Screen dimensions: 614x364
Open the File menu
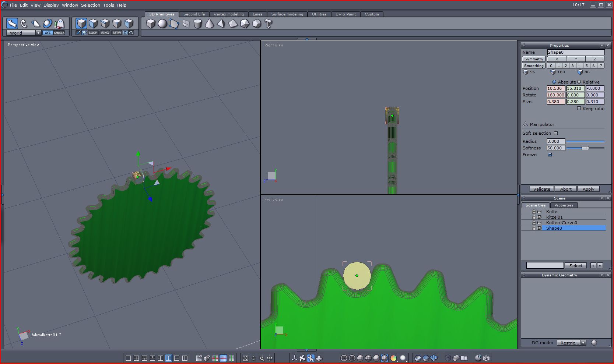13,5
